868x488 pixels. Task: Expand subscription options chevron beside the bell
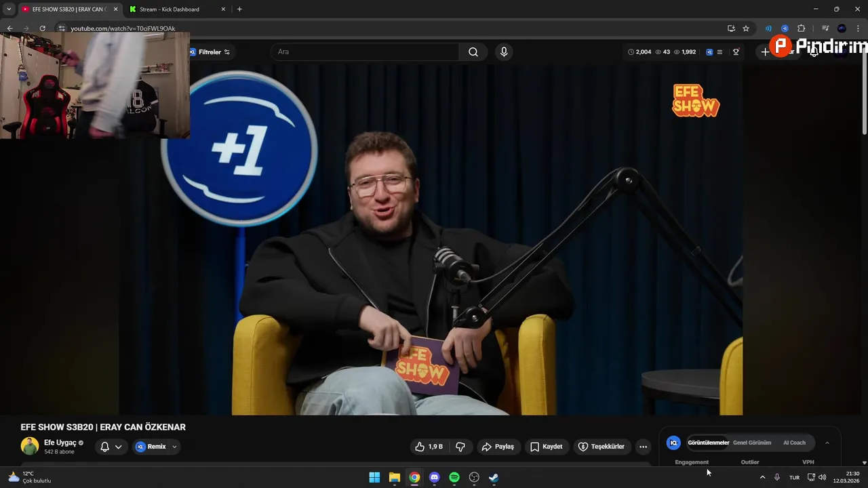click(x=118, y=447)
